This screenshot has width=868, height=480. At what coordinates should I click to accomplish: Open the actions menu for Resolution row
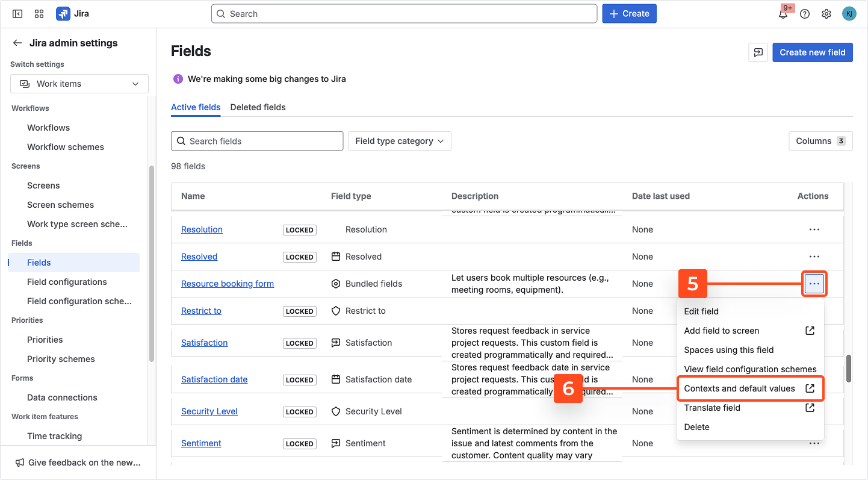814,229
